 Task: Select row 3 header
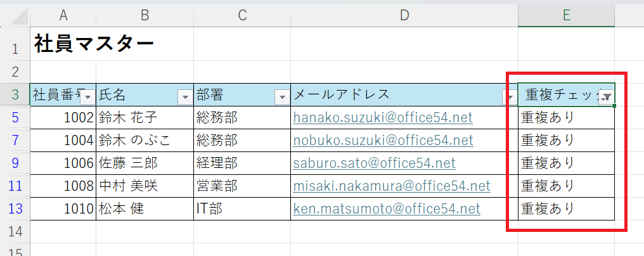15,95
